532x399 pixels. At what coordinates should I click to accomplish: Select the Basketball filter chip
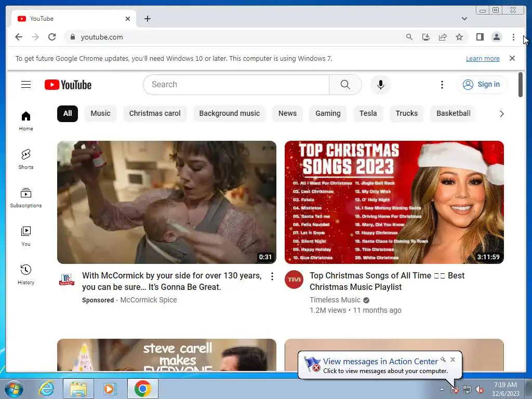pyautogui.click(x=453, y=113)
